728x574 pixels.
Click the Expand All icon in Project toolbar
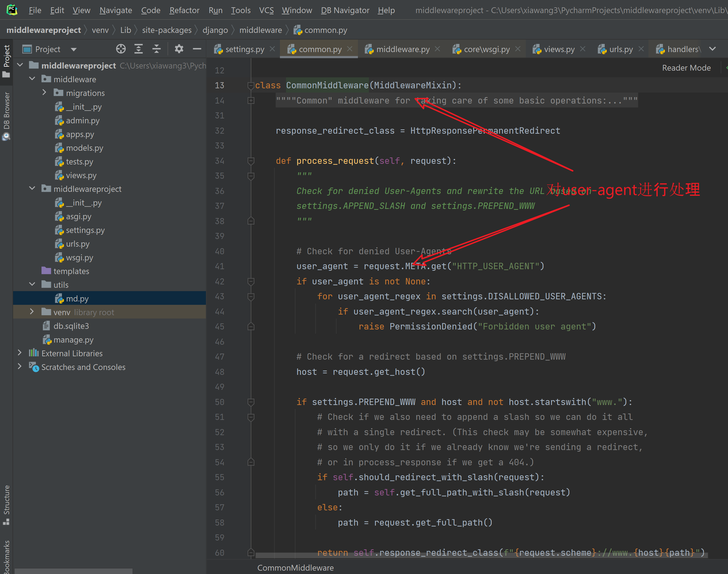(139, 49)
